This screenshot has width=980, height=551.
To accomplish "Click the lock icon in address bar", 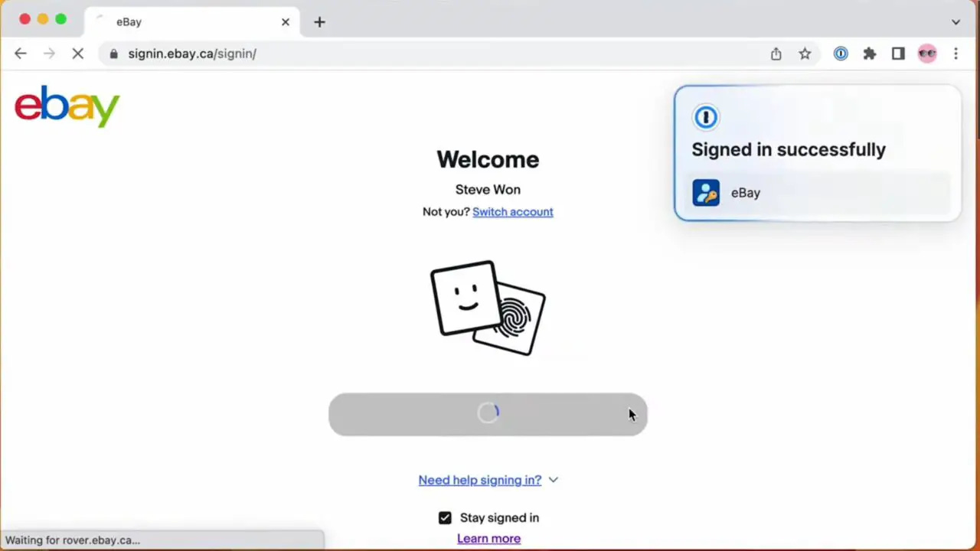I will click(114, 54).
